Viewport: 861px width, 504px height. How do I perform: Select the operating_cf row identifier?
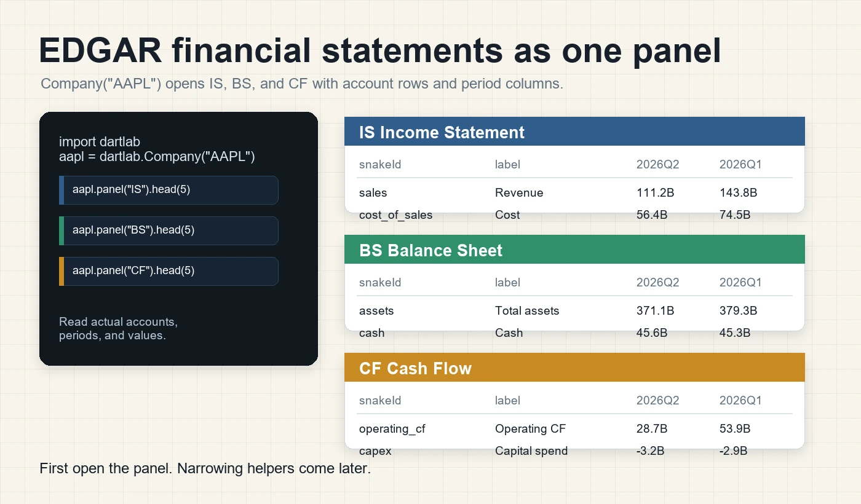(x=392, y=428)
